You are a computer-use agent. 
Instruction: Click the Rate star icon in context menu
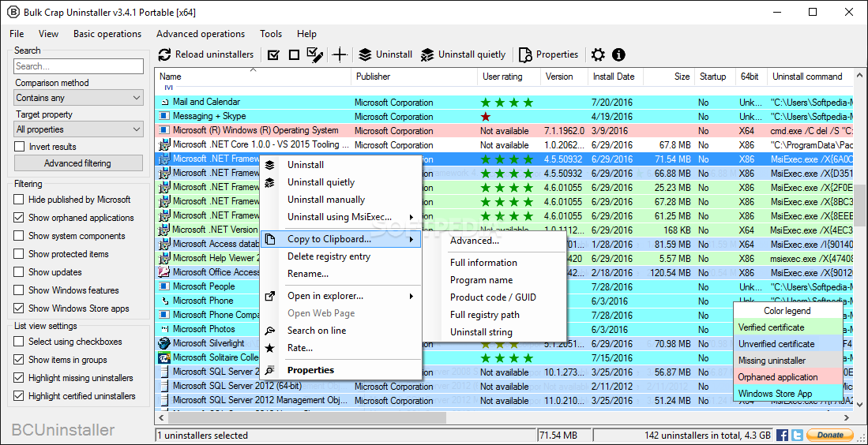(270, 348)
